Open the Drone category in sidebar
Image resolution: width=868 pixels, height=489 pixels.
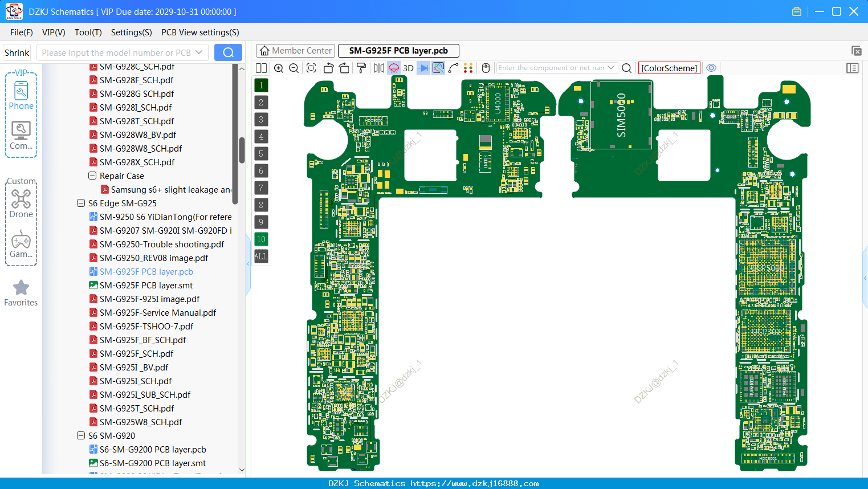coord(21,203)
